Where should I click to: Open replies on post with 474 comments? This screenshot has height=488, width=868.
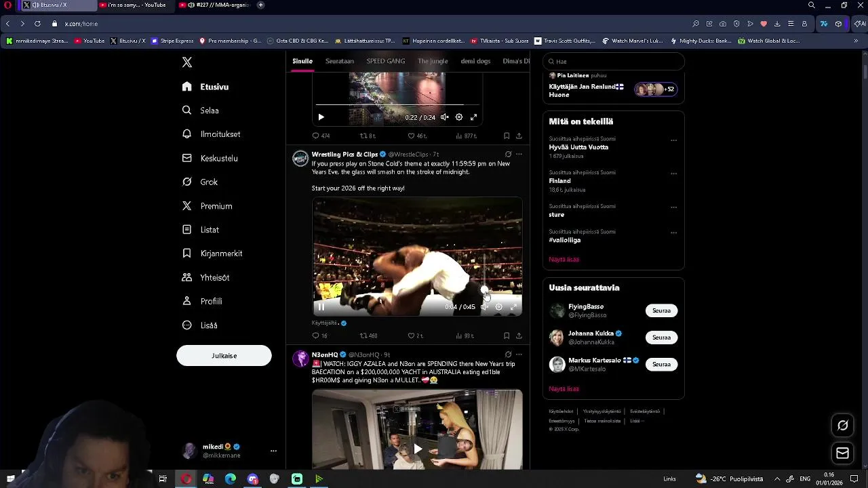coord(320,136)
